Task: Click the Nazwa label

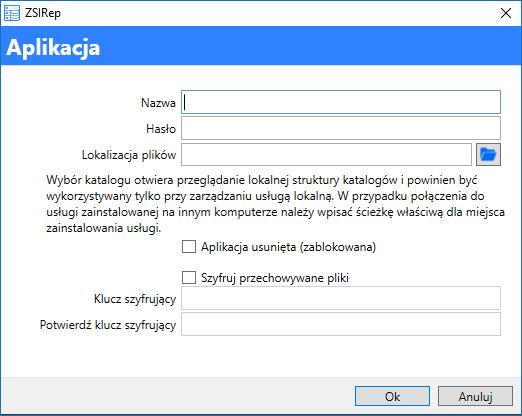Action: click(x=158, y=103)
